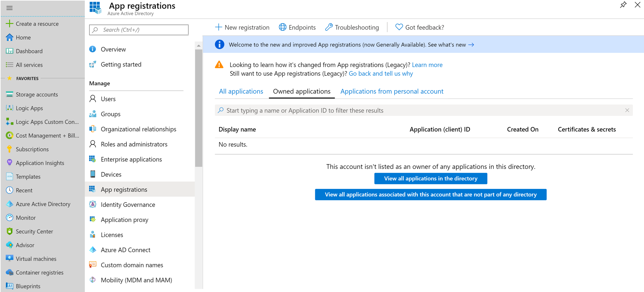Open Troubleshooting from the toolbar
This screenshot has height=292, width=644.
(x=352, y=27)
